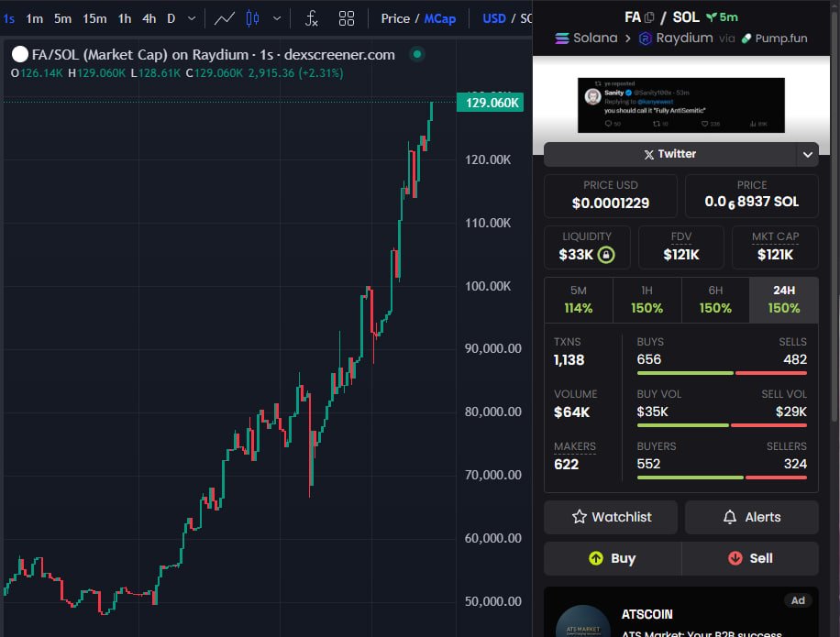The image size is (840, 637).
Task: Click the ATS Market ad logo
Action: tap(583, 622)
